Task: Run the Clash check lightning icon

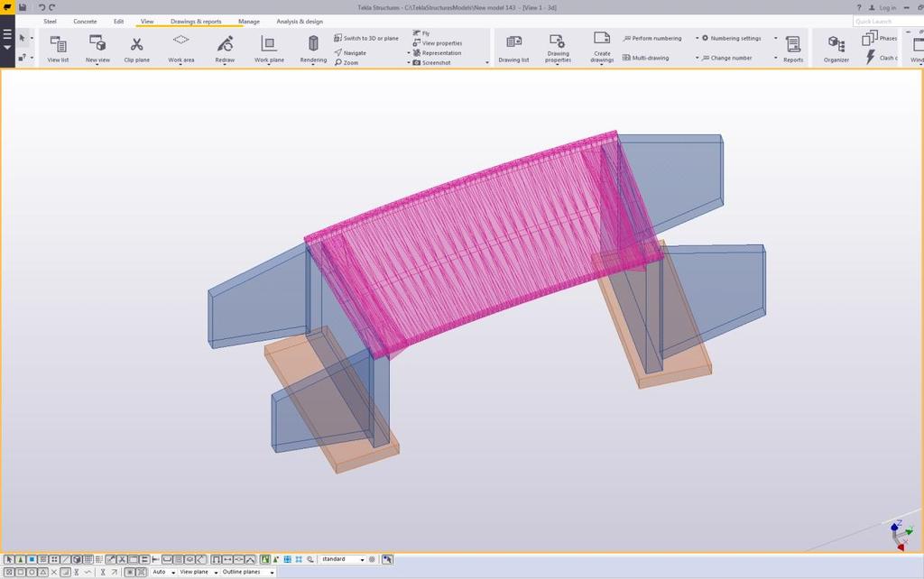Action: tap(871, 57)
